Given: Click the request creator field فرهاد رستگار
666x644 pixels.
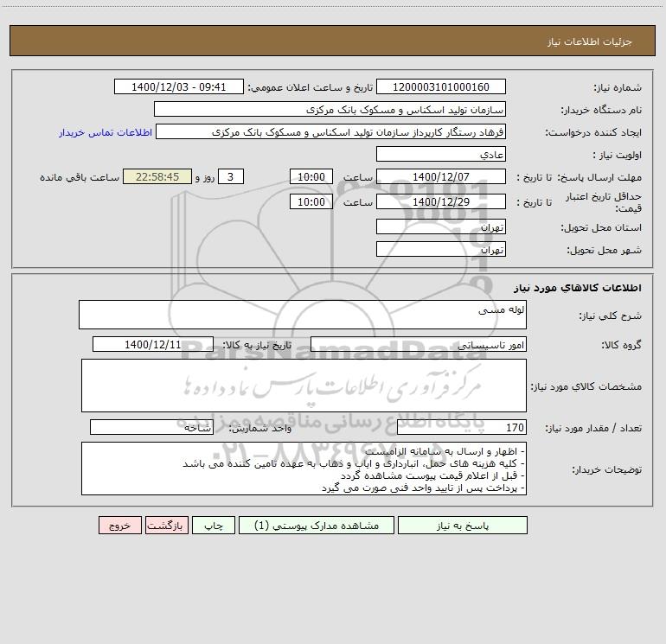Looking at the screenshot, I should click(x=331, y=132).
